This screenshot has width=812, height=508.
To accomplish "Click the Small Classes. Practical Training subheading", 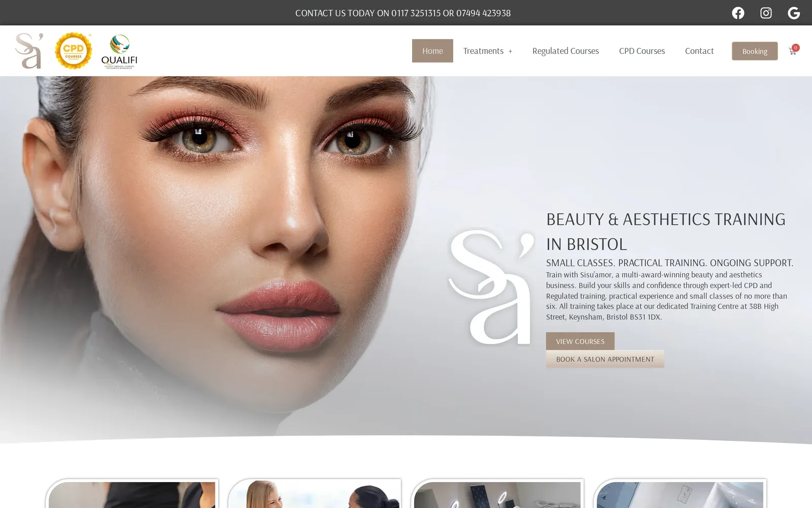I will (669, 263).
